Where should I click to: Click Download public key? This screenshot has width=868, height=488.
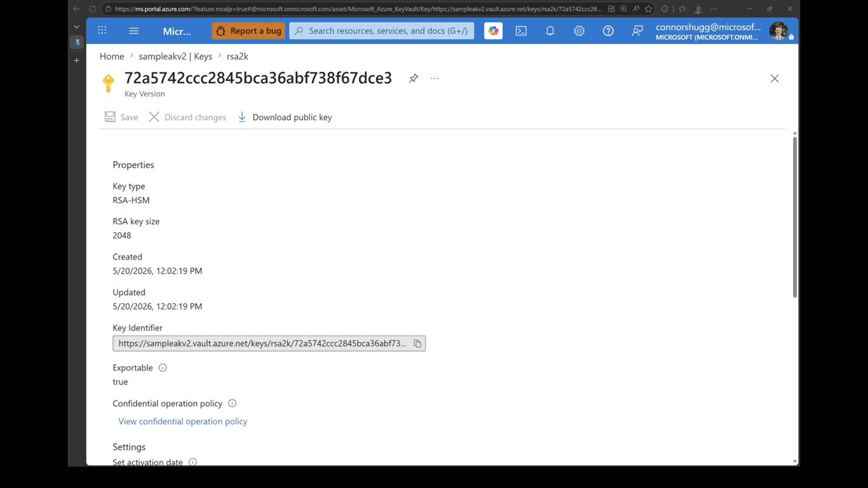[x=285, y=117]
